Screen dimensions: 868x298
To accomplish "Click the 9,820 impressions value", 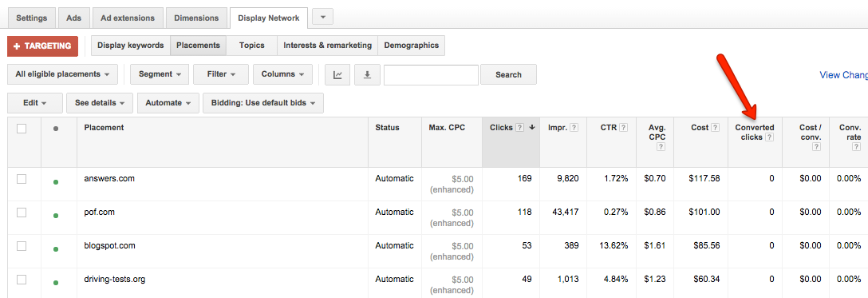I will (568, 178).
